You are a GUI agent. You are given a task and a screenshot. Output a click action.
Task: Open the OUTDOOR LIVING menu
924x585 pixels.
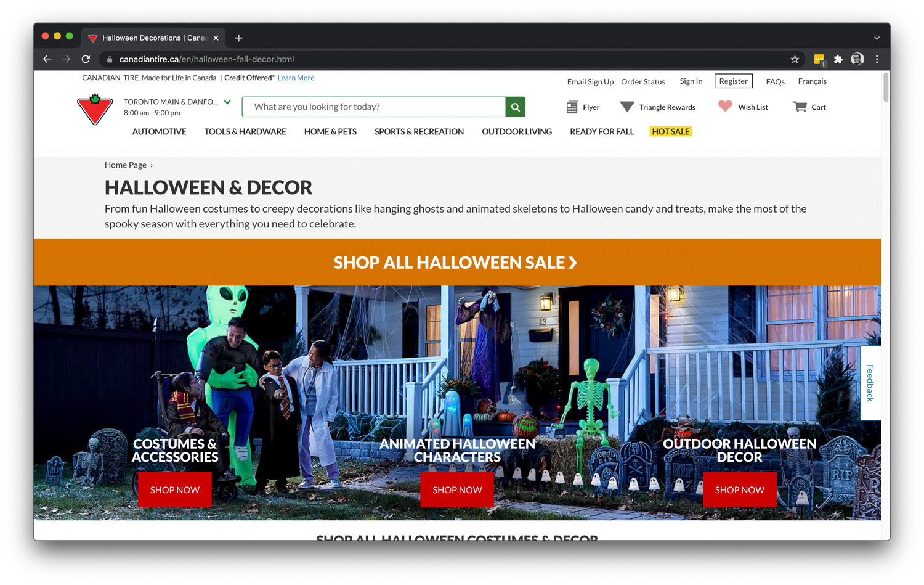click(x=517, y=131)
